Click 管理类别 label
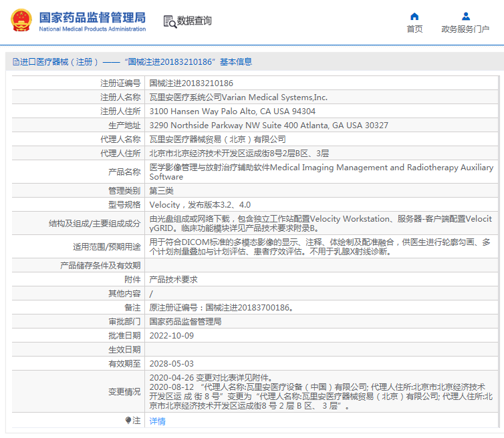The image size is (504, 438). 124,191
